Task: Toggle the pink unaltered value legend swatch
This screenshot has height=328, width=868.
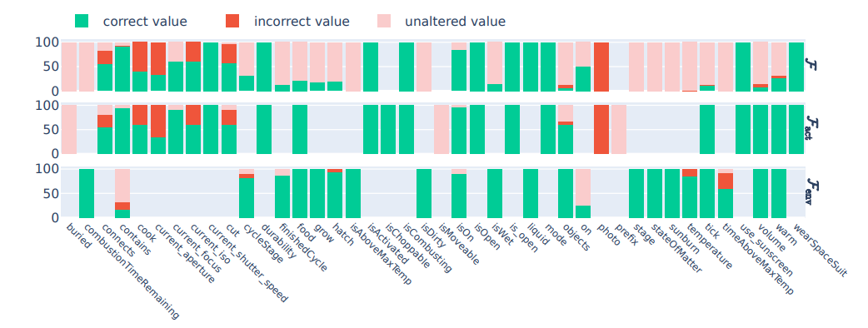Action: coord(384,21)
